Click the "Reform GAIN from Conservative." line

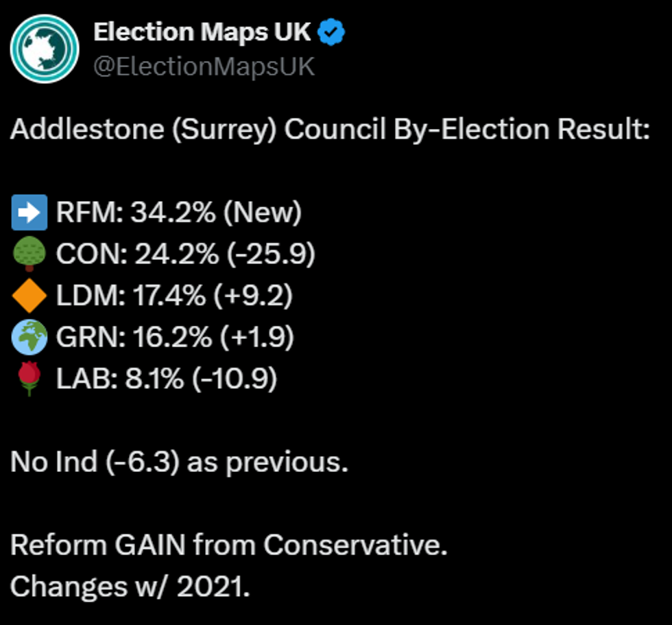point(229,545)
